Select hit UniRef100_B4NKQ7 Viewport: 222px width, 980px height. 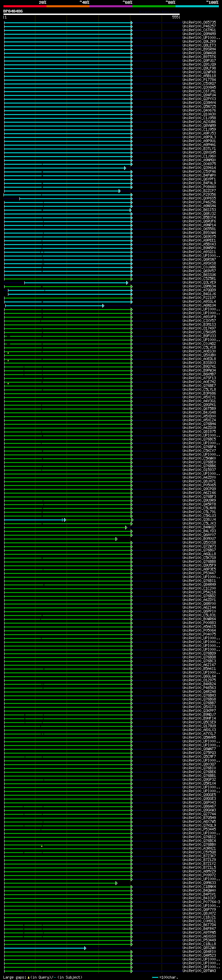click(199, 527)
